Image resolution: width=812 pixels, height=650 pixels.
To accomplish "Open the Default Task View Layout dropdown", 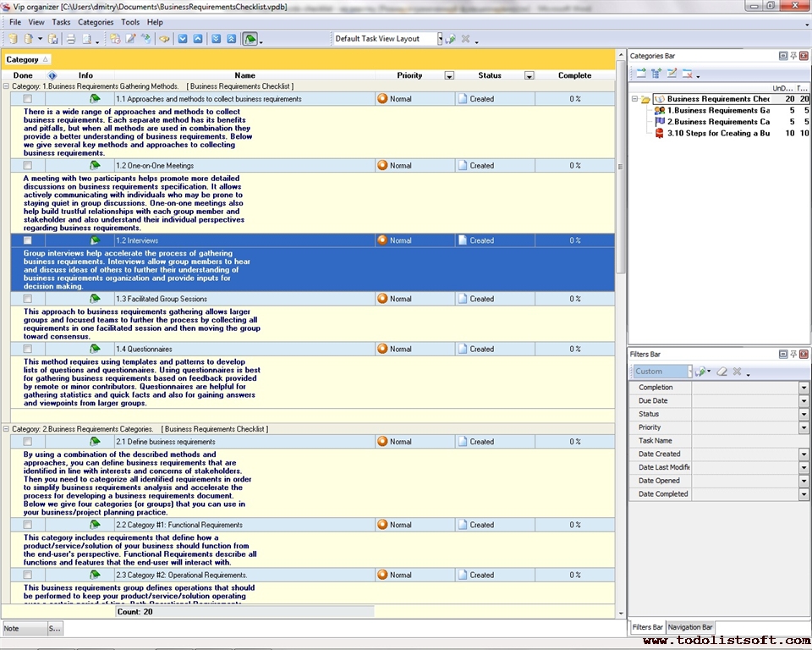I will (x=440, y=39).
